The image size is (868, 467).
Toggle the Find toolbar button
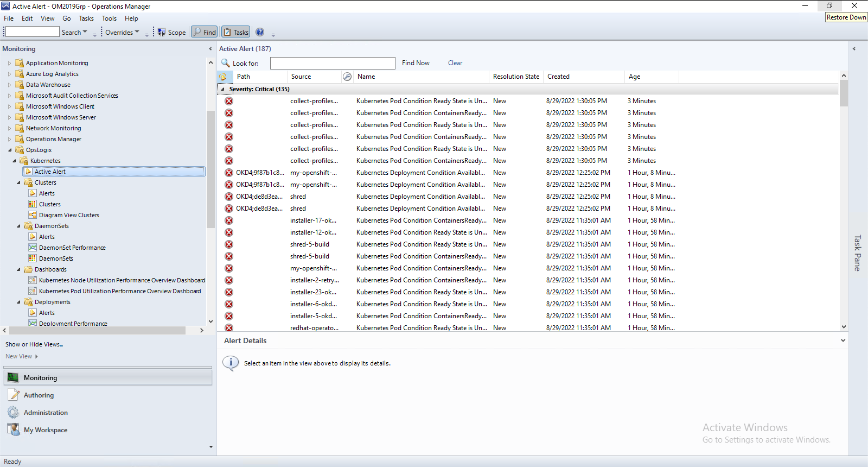pyautogui.click(x=205, y=32)
